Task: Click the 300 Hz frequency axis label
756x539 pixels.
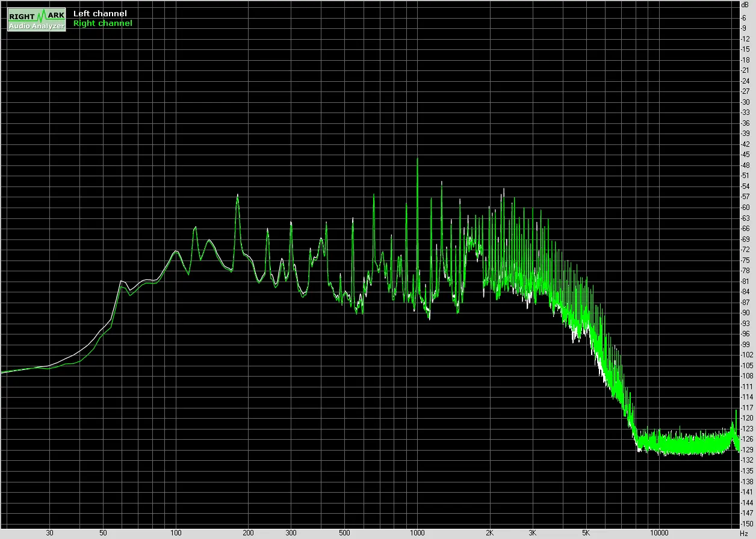Action: coord(291,533)
